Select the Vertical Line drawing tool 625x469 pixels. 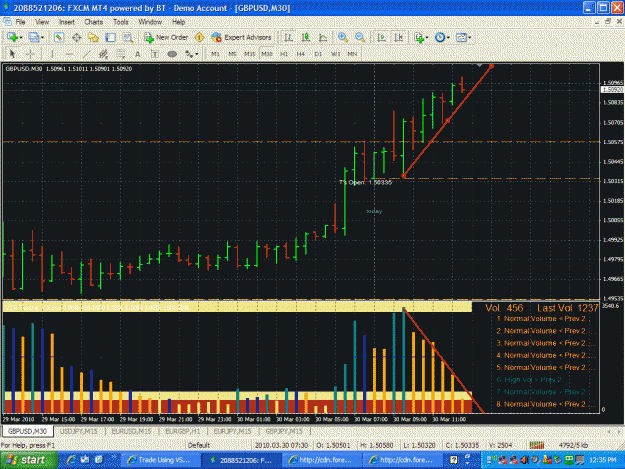click(x=52, y=54)
